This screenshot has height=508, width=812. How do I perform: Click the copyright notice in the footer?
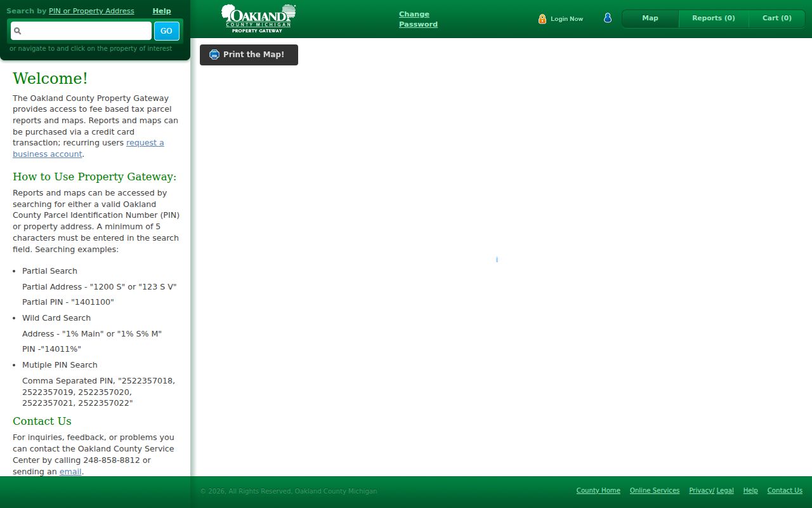click(289, 491)
